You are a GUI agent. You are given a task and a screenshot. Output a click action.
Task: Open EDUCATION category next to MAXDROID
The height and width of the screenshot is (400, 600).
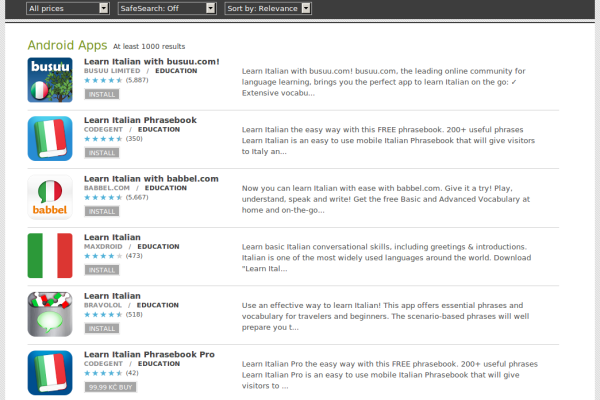(x=158, y=247)
